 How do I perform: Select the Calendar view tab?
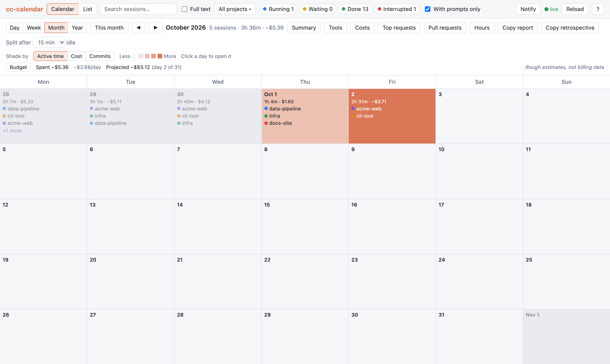coord(63,9)
